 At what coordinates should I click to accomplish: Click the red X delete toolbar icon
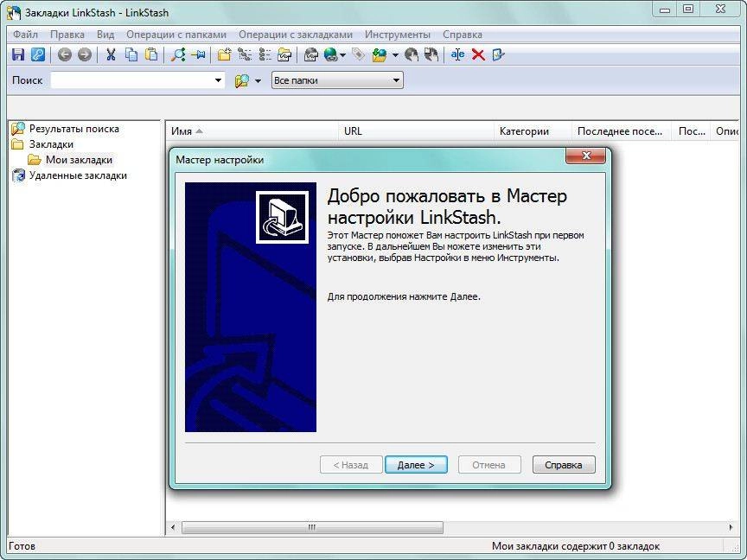coord(478,54)
